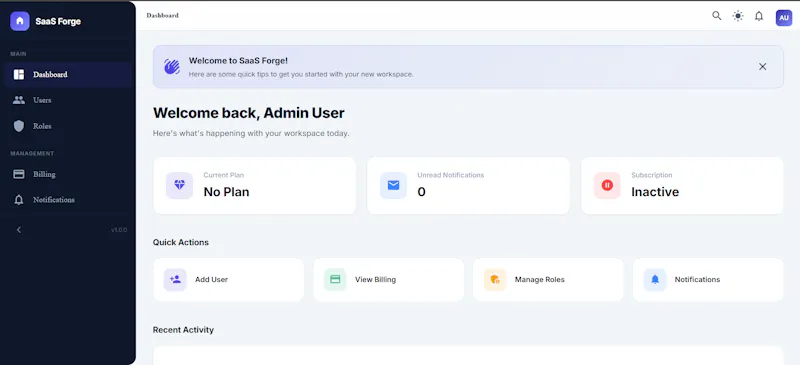Open notifications bell in the top bar
The image size is (800, 365).
tap(759, 16)
